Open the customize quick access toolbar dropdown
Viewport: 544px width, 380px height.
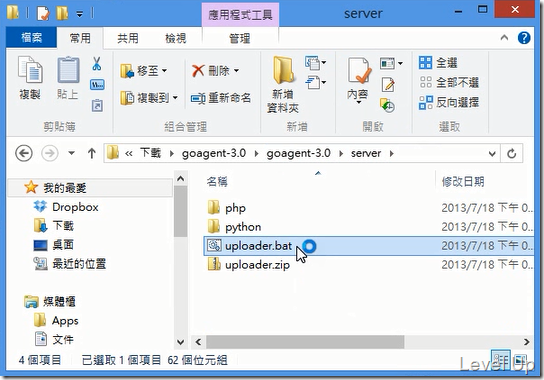pos(79,14)
